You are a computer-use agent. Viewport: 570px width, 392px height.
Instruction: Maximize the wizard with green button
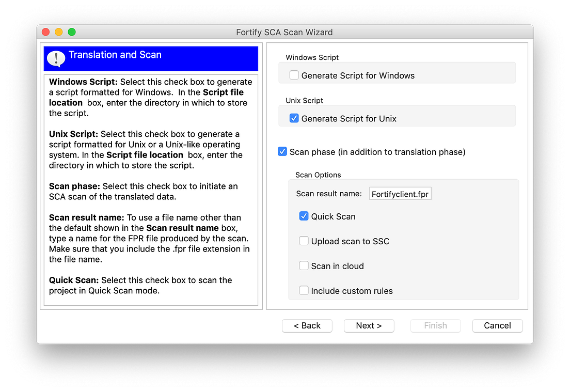click(72, 32)
